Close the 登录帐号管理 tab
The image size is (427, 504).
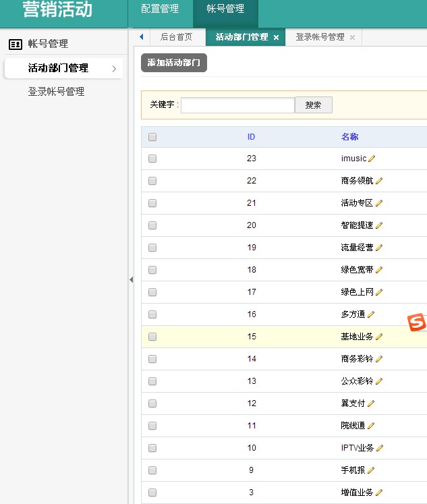(352, 38)
